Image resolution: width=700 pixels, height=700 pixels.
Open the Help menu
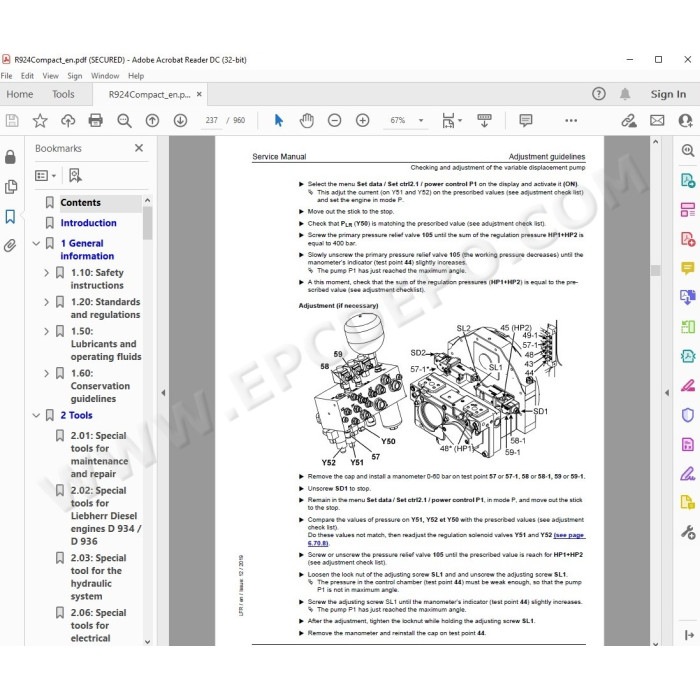pyautogui.click(x=136, y=76)
